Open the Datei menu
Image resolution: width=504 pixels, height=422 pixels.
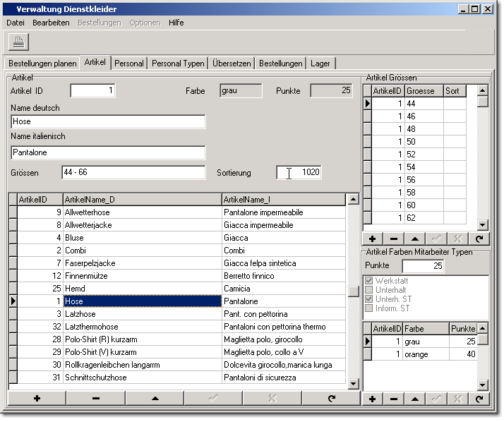(15, 23)
